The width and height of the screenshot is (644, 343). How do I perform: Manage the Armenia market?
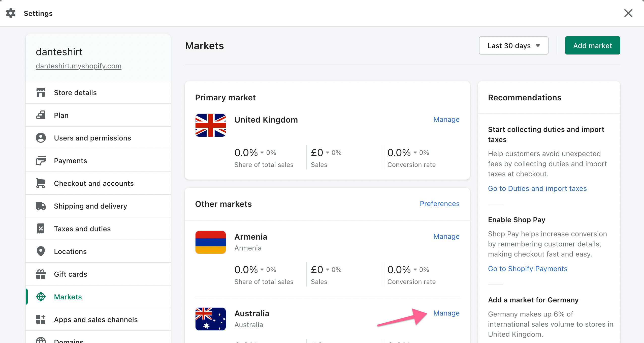click(x=446, y=236)
